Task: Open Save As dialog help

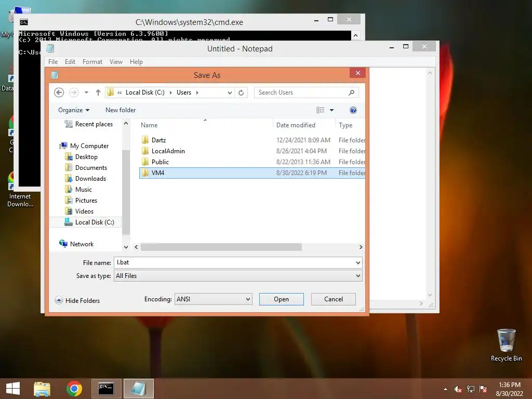Action: [x=353, y=110]
